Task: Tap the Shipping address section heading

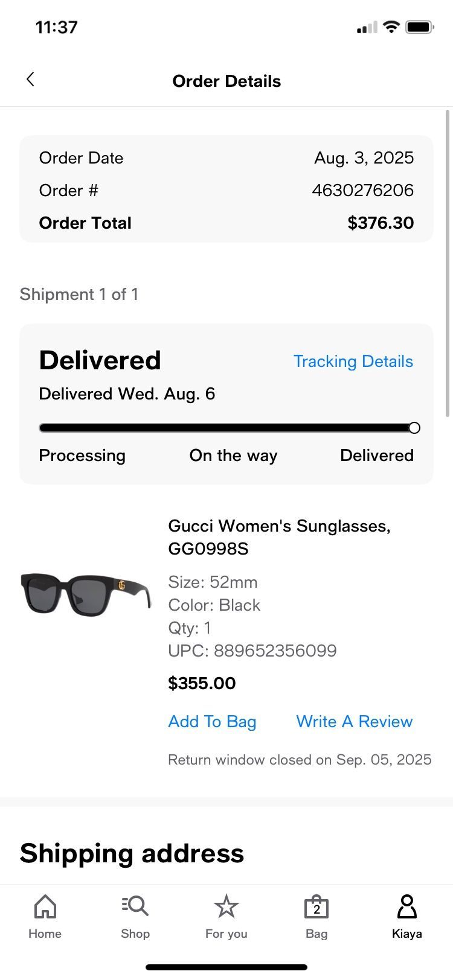Action: pyautogui.click(x=132, y=853)
